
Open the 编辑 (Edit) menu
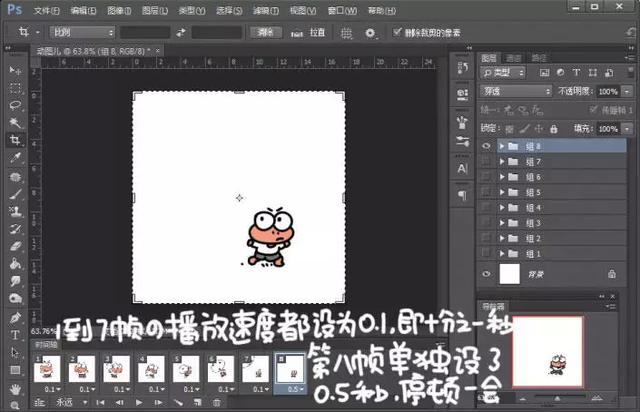point(83,11)
